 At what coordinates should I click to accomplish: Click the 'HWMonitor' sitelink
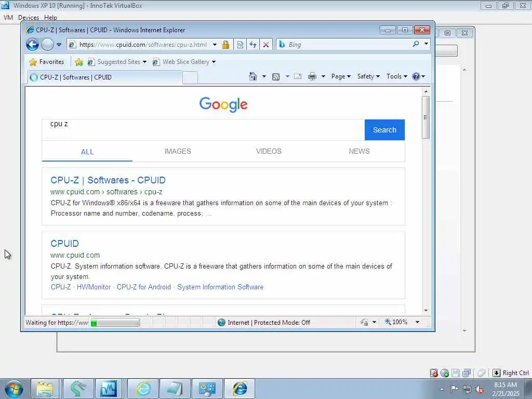tap(94, 287)
